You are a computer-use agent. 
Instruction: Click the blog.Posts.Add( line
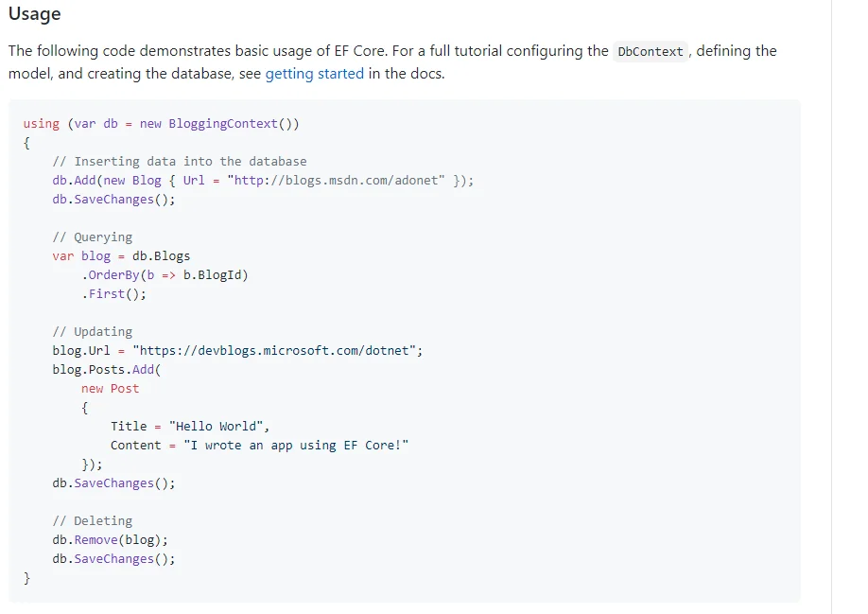point(107,370)
